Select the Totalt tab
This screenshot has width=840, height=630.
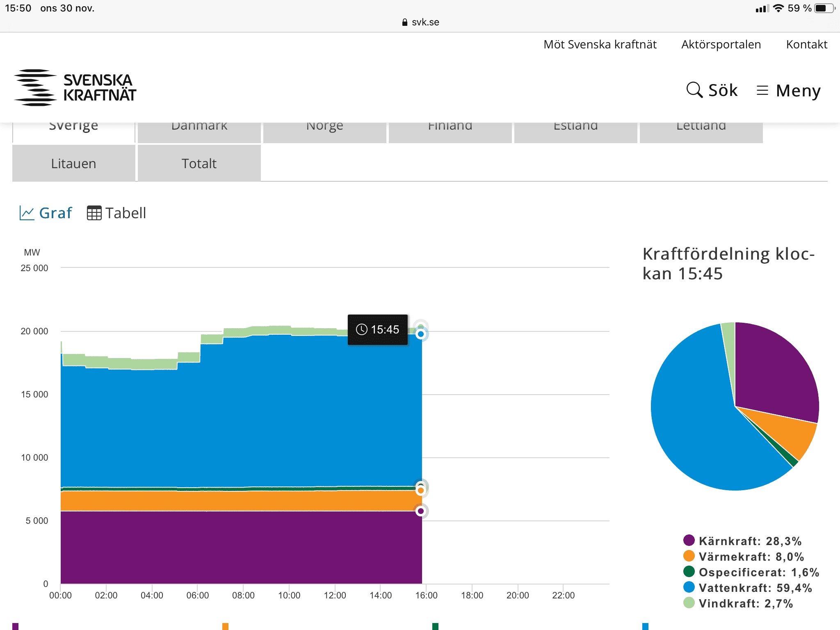click(199, 163)
